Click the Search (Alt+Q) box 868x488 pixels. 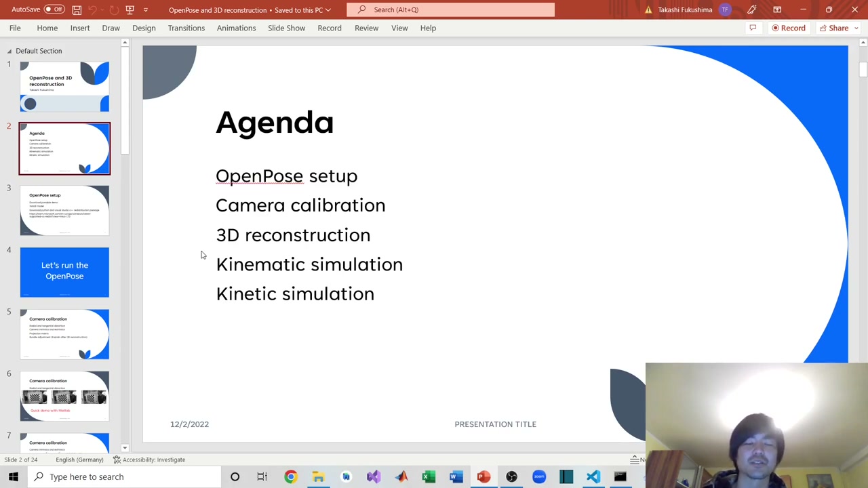coord(450,9)
